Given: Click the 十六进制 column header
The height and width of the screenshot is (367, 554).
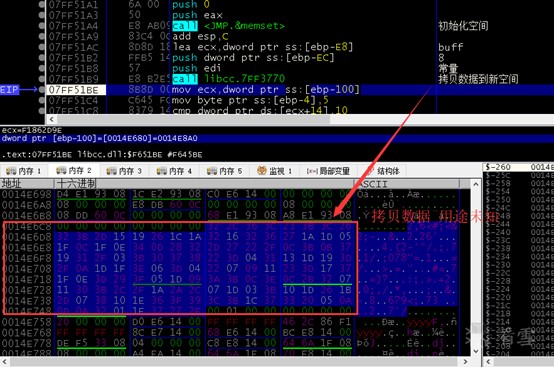Looking at the screenshot, I should tap(203, 184).
